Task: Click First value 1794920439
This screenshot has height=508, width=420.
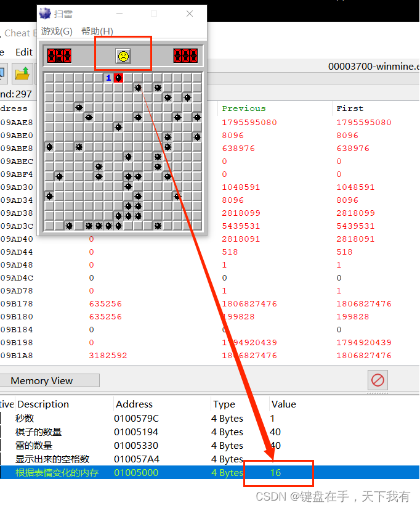Action: point(364,343)
